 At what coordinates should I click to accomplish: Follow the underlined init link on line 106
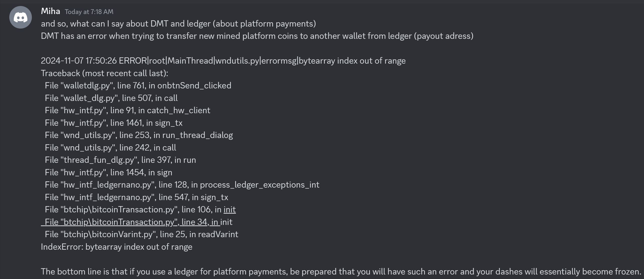coord(230,209)
